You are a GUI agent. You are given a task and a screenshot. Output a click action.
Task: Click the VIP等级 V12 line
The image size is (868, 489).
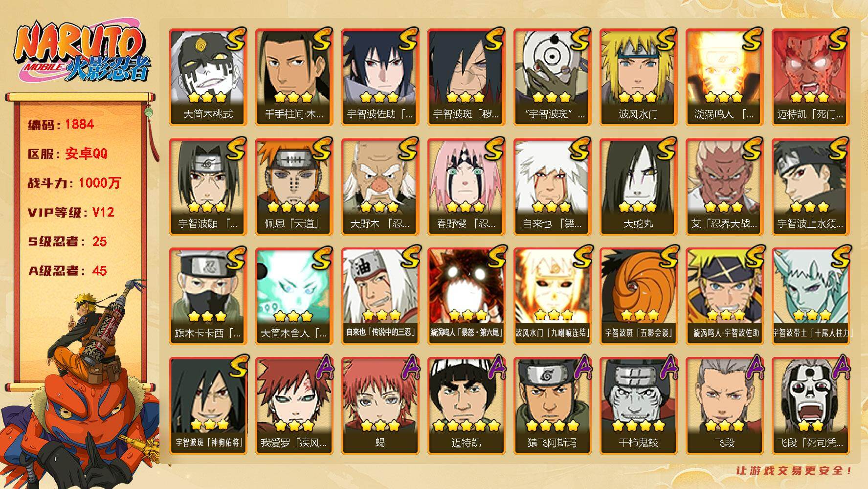pos(71,212)
